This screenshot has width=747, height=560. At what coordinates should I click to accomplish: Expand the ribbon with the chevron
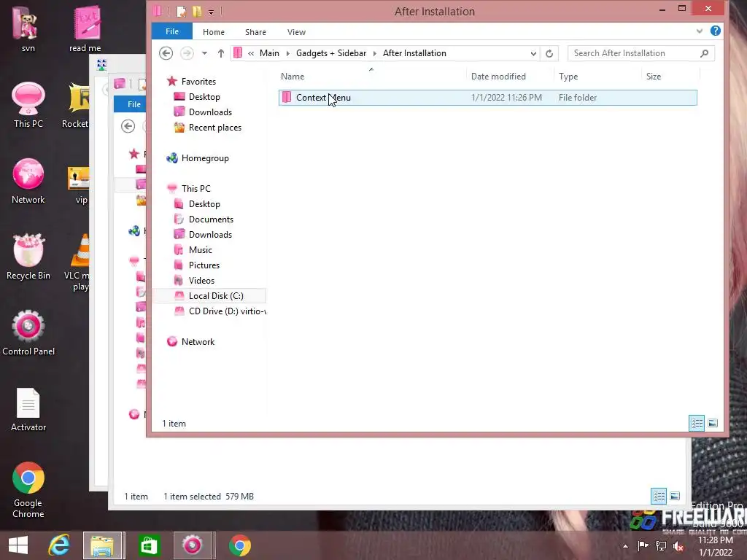(699, 31)
